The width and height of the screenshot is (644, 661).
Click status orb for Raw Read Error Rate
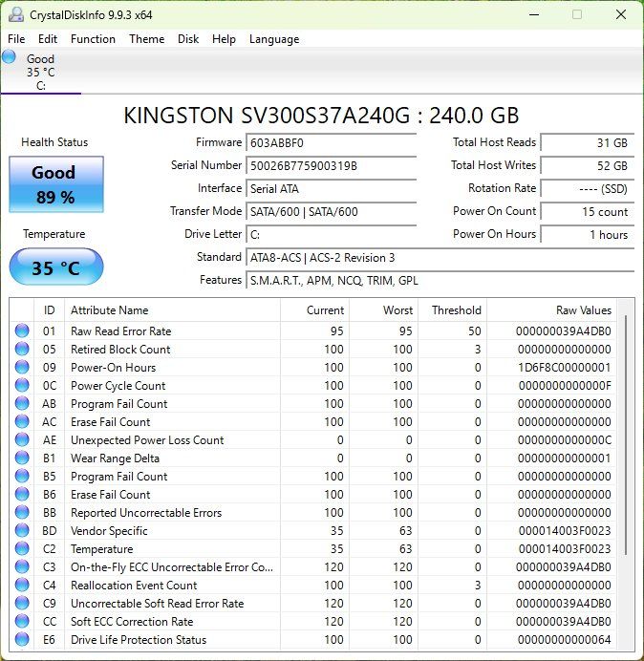point(22,330)
